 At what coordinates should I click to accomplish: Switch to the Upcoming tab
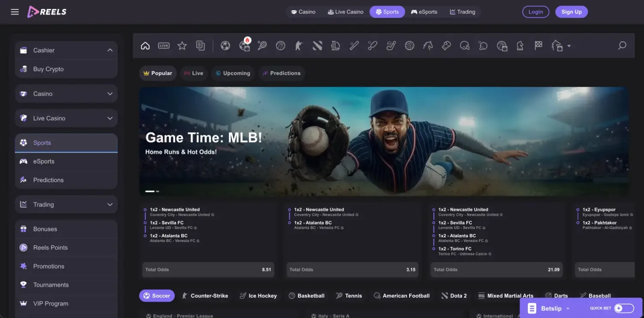tap(233, 73)
